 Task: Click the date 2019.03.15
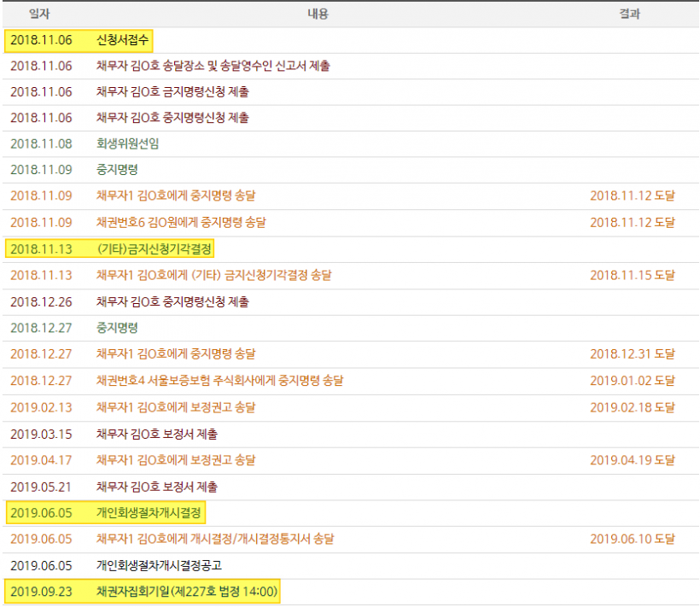[x=41, y=434]
